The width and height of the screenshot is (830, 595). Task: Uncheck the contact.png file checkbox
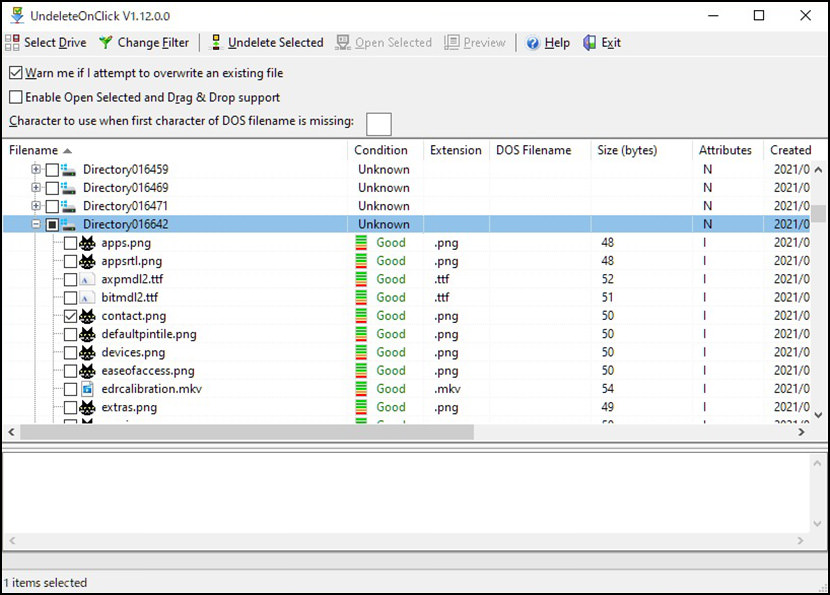70,316
